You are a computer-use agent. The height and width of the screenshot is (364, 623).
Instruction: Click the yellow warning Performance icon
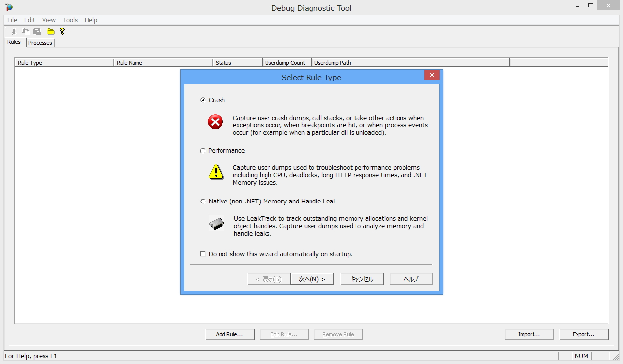tap(216, 171)
